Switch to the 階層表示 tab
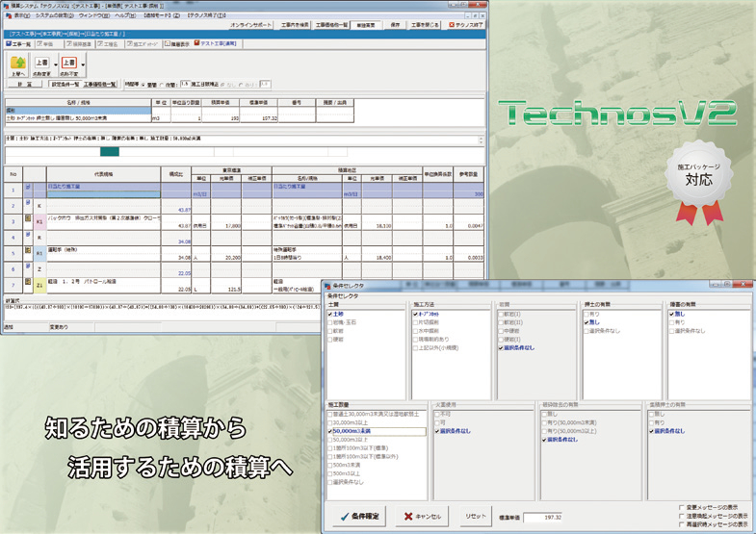The height and width of the screenshot is (534, 756). (x=177, y=44)
